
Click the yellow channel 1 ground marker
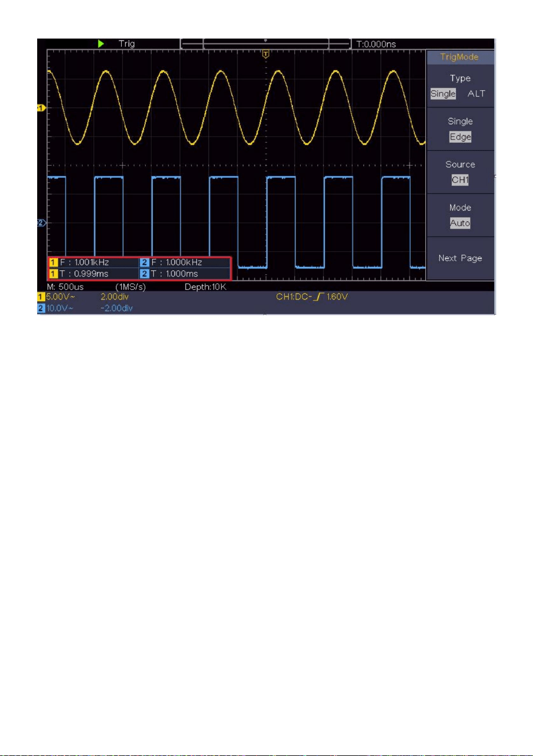[x=41, y=107]
